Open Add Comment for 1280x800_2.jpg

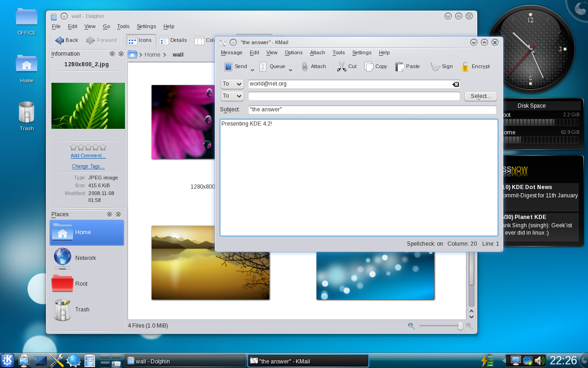[x=88, y=155]
